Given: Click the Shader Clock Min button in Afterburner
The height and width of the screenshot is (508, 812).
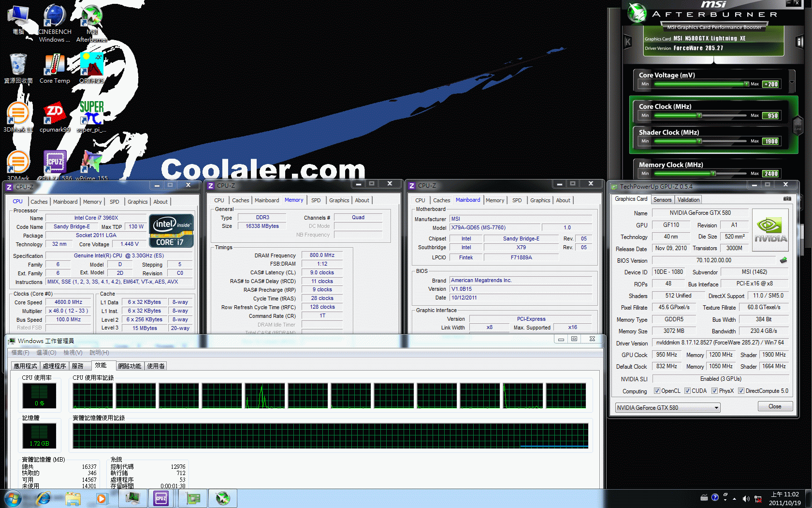Looking at the screenshot, I should point(645,141).
